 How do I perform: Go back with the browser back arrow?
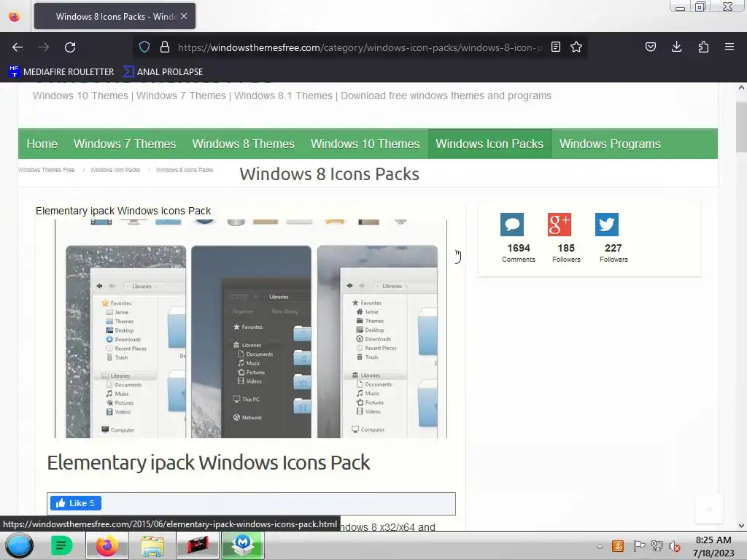click(x=18, y=47)
